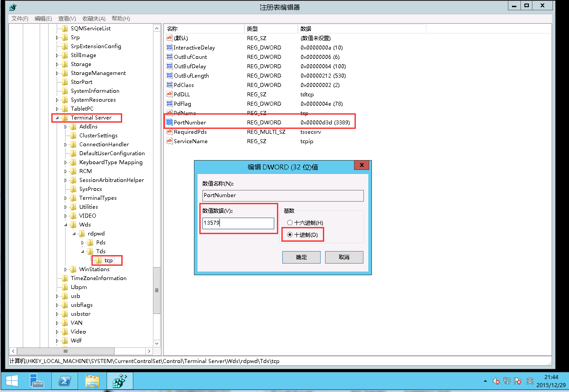
Task: Select the decimal (十进制) radio option
Action: click(290, 235)
